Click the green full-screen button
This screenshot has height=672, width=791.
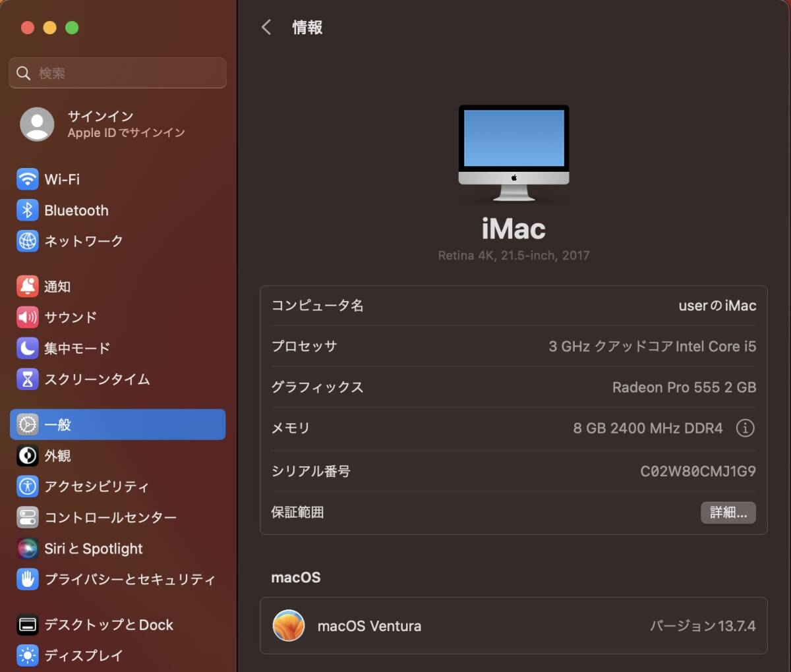(x=73, y=28)
